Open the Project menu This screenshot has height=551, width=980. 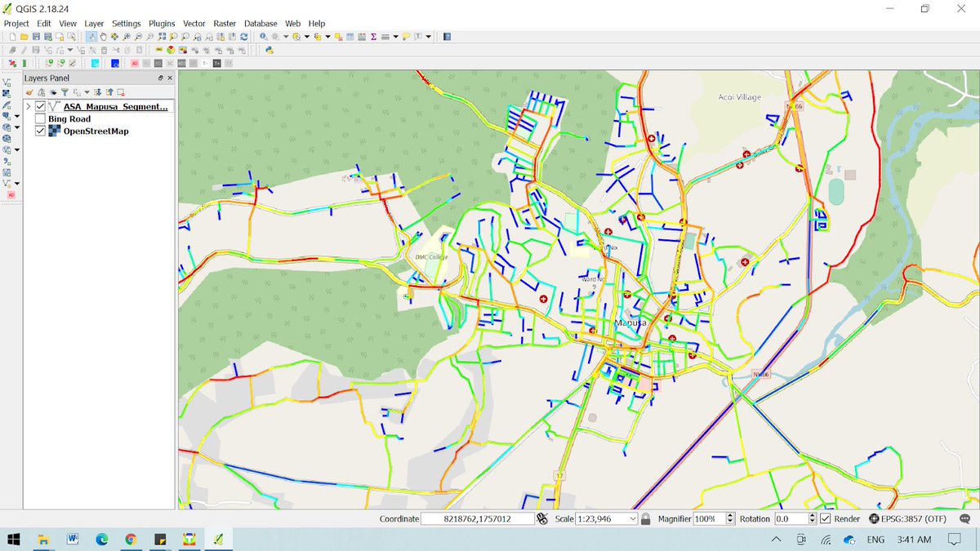tap(16, 24)
